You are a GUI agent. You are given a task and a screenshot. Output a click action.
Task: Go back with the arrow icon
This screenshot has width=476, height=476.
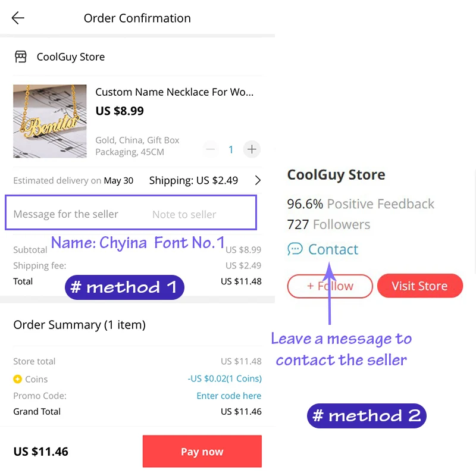(18, 18)
